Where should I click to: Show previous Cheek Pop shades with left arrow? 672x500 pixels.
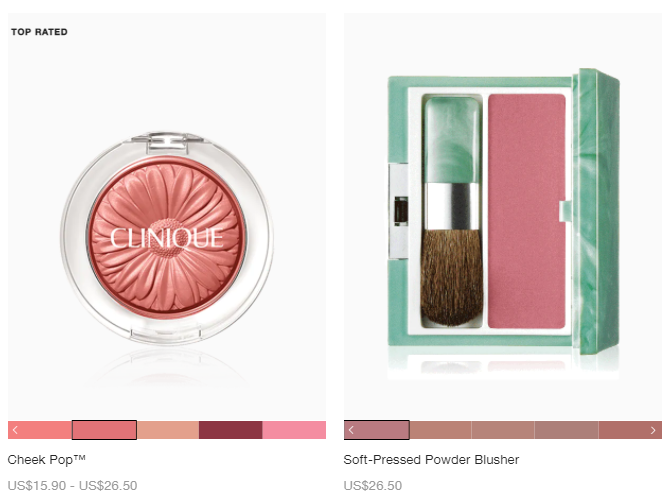(x=15, y=430)
